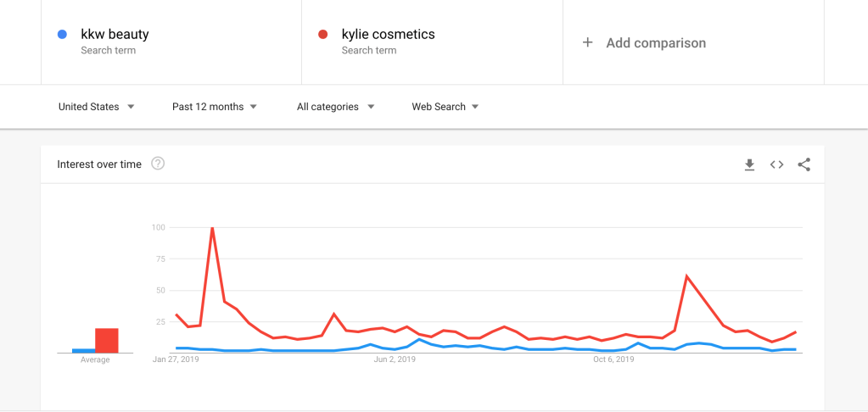Download the Interest over time CSV

click(749, 164)
